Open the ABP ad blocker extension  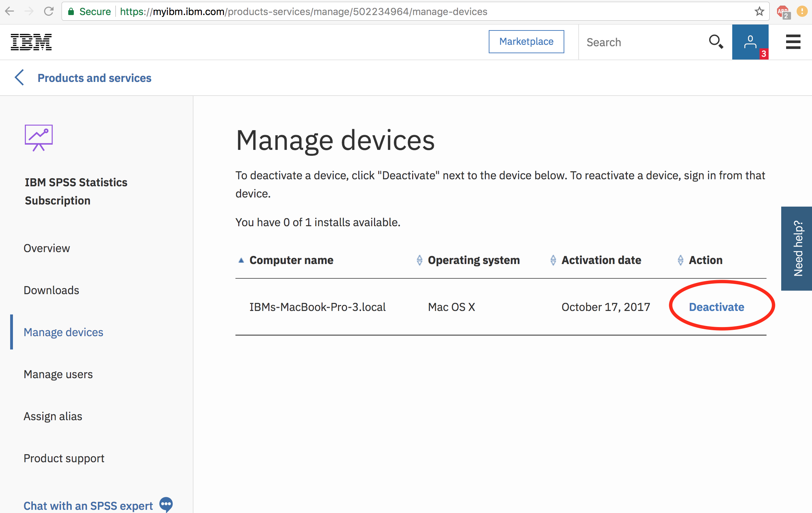pyautogui.click(x=783, y=12)
